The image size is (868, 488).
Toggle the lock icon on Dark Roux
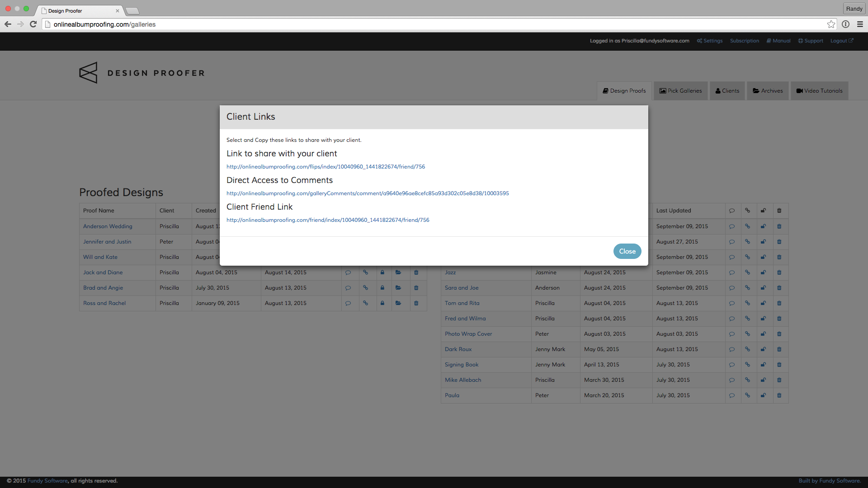coord(763,349)
